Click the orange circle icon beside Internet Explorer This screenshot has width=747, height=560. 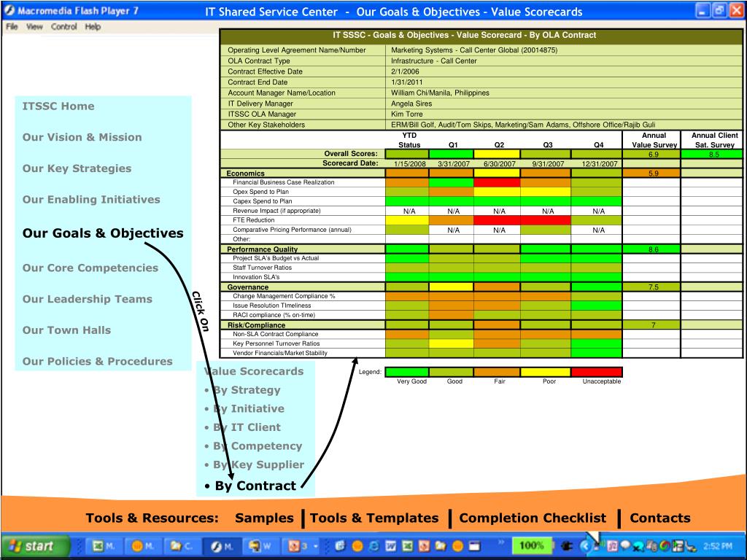(357, 546)
